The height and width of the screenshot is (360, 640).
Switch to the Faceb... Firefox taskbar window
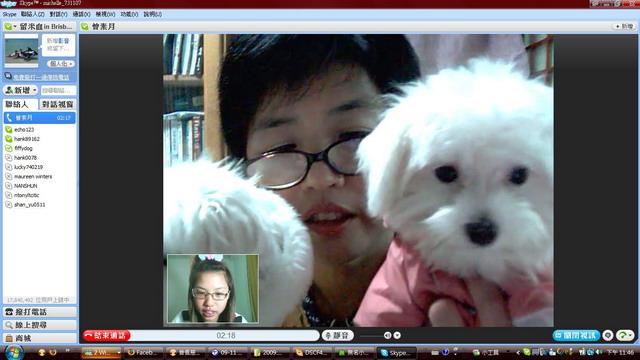pos(144,352)
